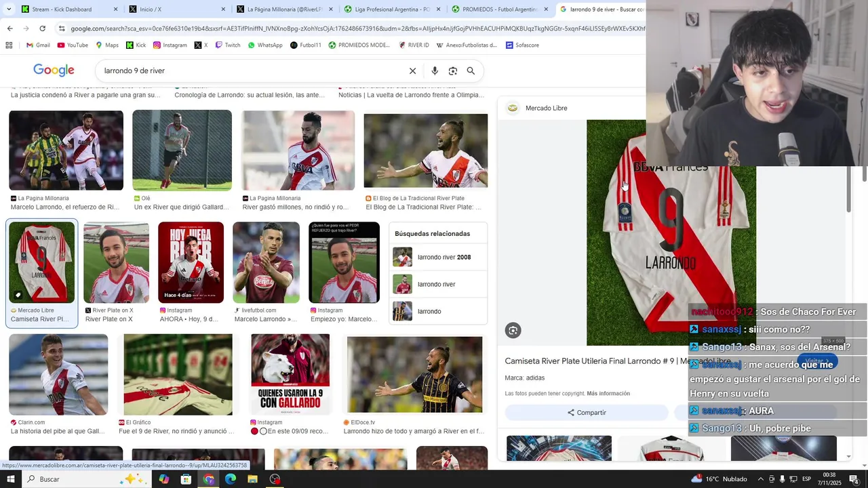Go back to previous page in browser

coord(9,28)
